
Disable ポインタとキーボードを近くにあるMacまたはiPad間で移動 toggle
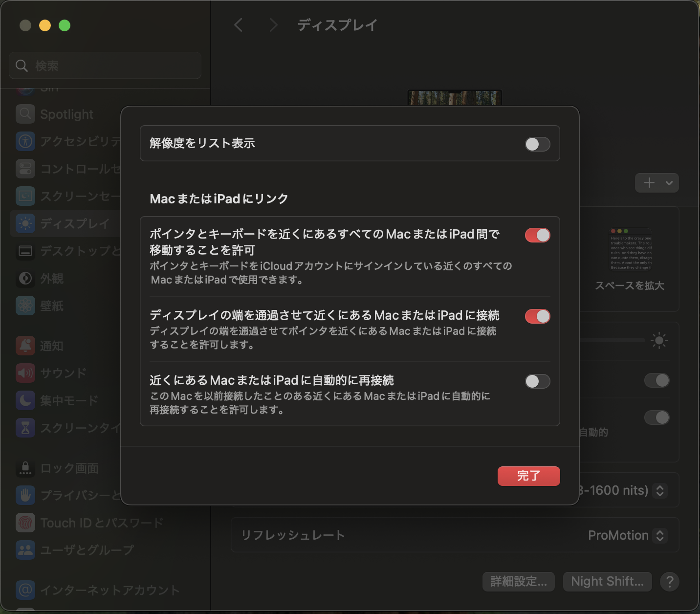coord(537,235)
